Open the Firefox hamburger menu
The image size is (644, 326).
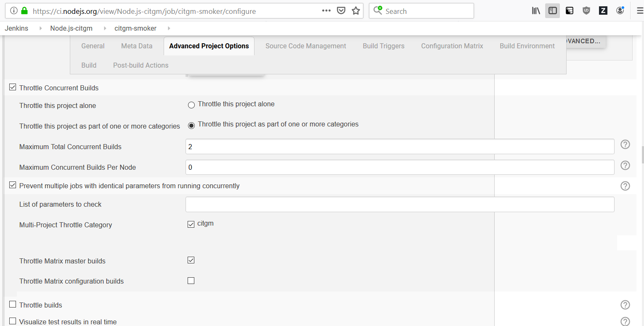tap(640, 11)
